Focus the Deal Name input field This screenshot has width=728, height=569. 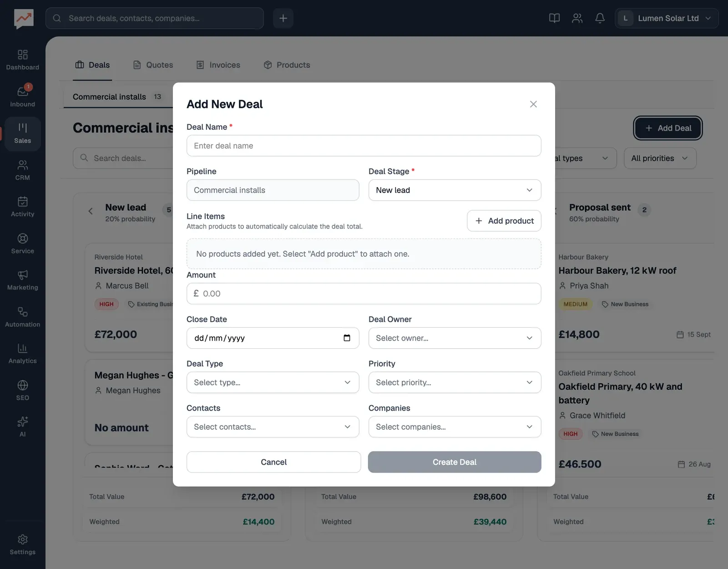pyautogui.click(x=364, y=146)
